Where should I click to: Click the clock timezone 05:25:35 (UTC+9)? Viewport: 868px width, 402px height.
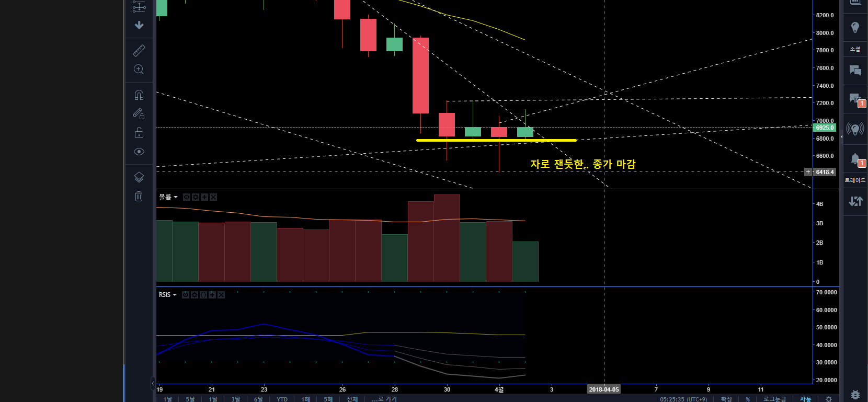pos(683,399)
